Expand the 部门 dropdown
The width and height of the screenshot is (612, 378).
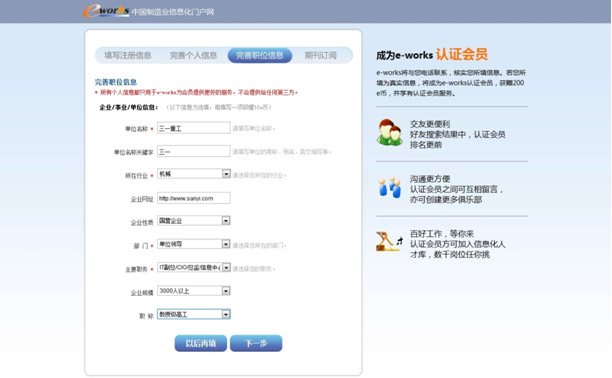[194, 244]
